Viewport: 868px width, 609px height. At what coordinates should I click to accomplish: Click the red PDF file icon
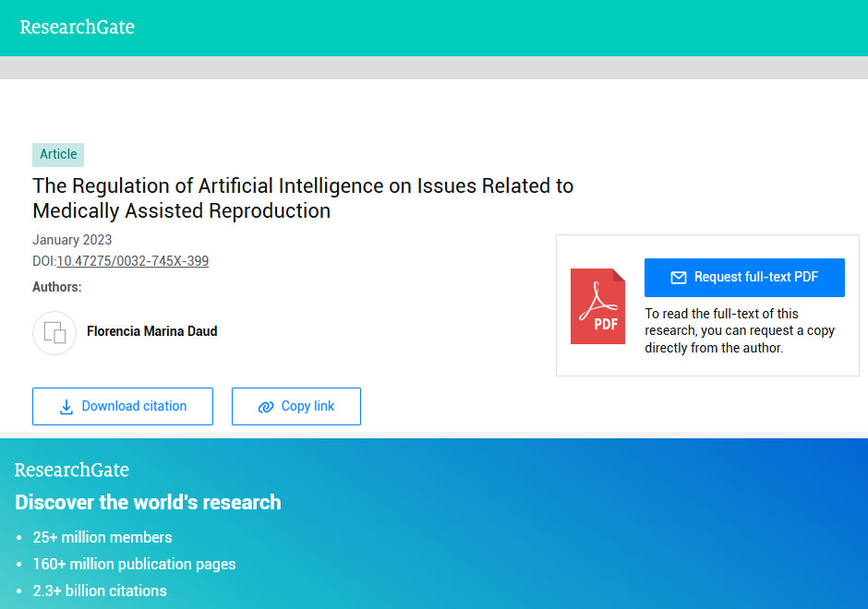597,306
